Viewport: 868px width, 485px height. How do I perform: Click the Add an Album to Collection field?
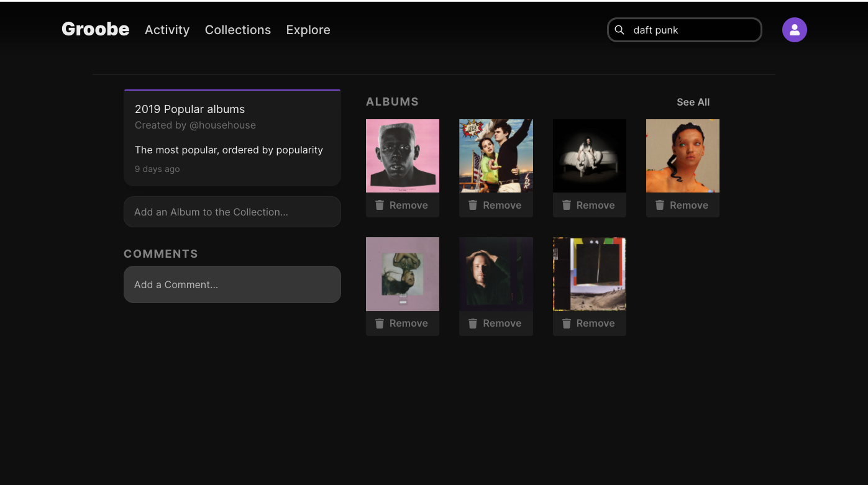pyautogui.click(x=232, y=211)
